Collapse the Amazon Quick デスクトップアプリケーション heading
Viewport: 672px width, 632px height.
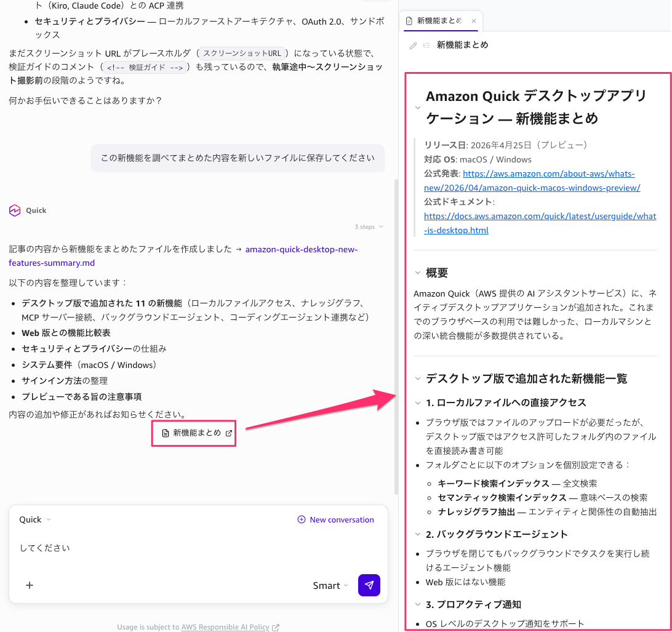(418, 108)
